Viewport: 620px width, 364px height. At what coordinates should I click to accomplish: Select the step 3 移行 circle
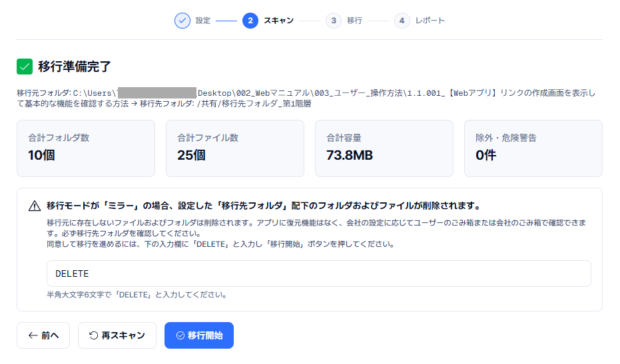(x=334, y=21)
